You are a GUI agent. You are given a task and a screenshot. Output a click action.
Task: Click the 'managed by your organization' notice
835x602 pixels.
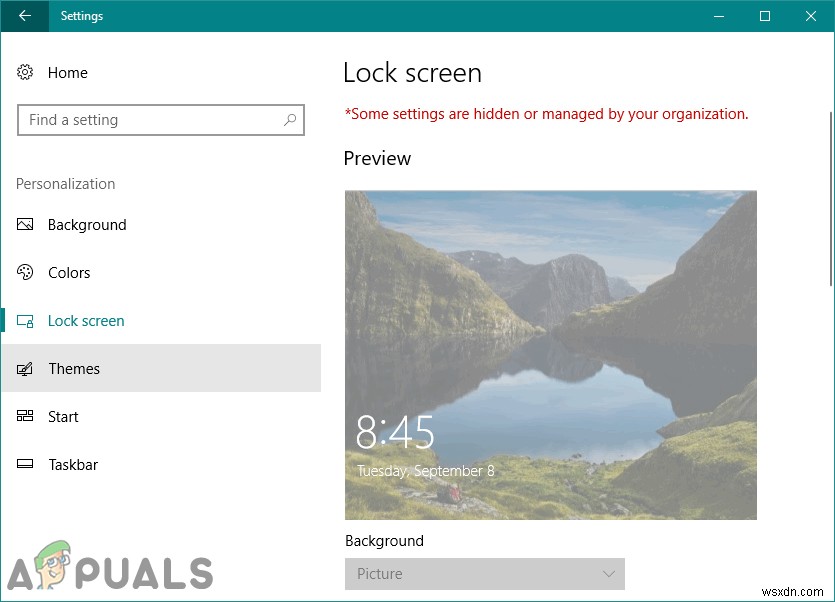[546, 114]
